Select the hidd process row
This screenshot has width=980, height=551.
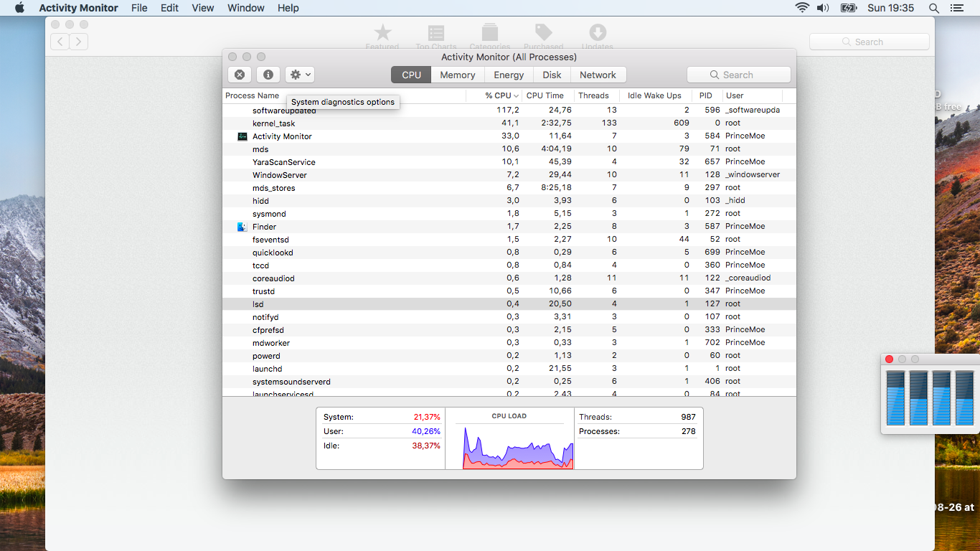coord(509,201)
